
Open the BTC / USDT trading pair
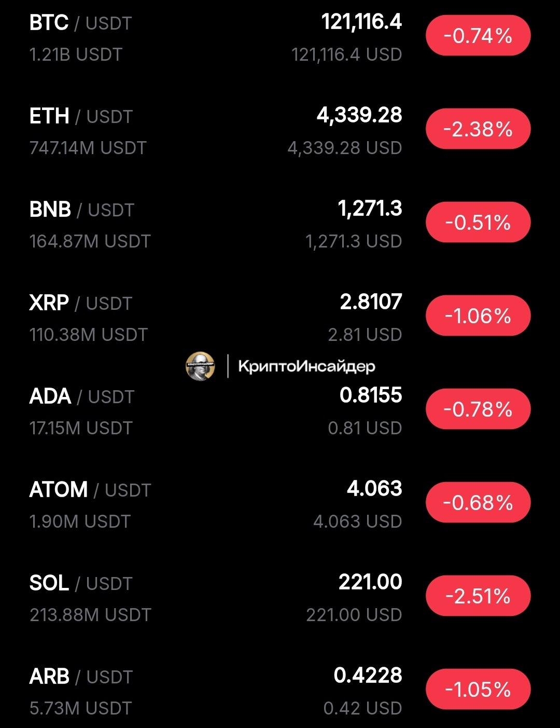81,23
